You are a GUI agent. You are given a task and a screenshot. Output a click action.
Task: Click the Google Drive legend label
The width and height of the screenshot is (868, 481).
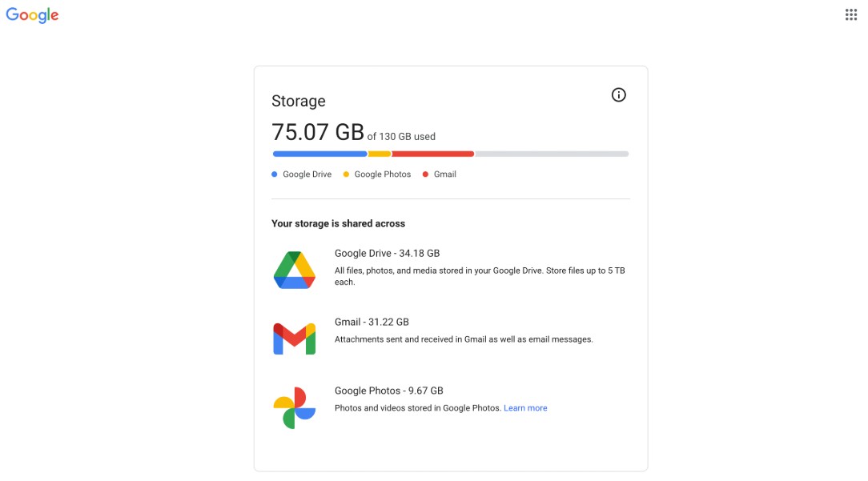307,174
